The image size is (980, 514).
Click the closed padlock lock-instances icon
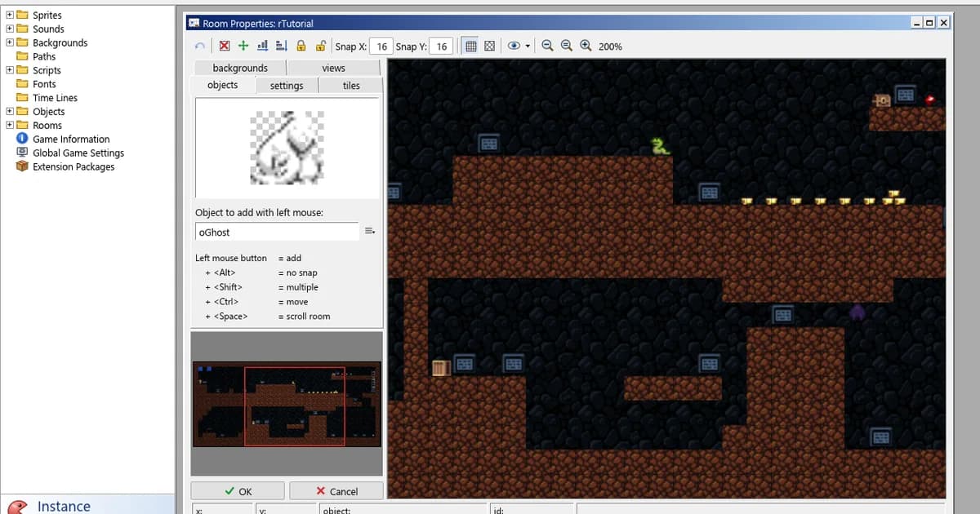pos(301,47)
